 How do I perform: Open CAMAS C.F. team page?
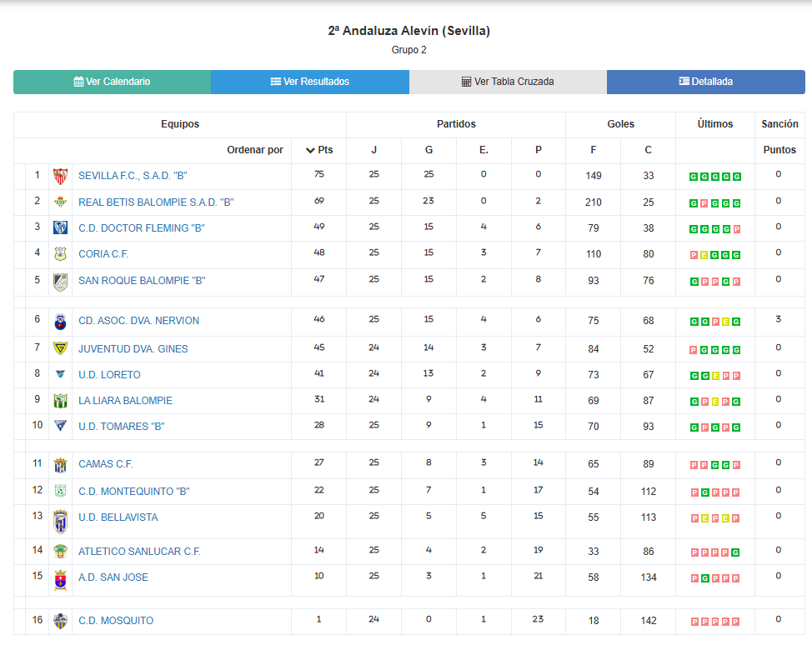point(106,464)
